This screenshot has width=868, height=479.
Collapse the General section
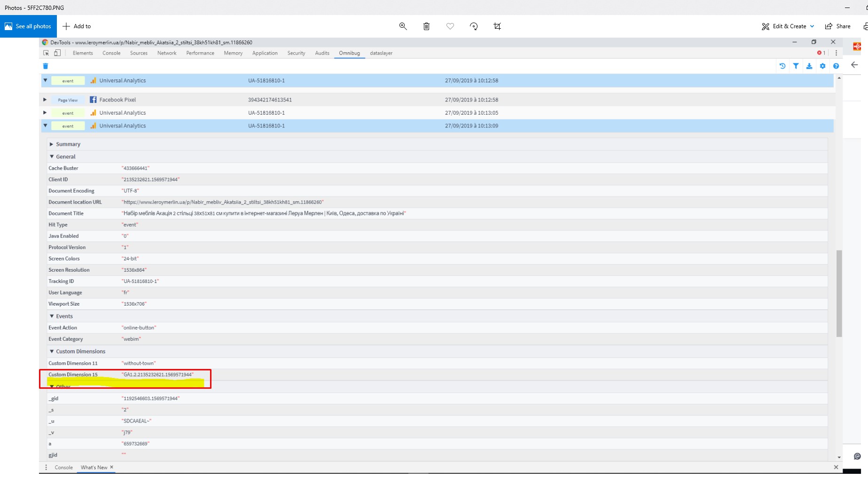coord(52,157)
